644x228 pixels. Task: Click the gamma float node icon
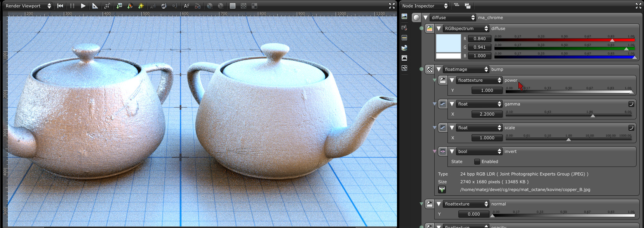(443, 104)
